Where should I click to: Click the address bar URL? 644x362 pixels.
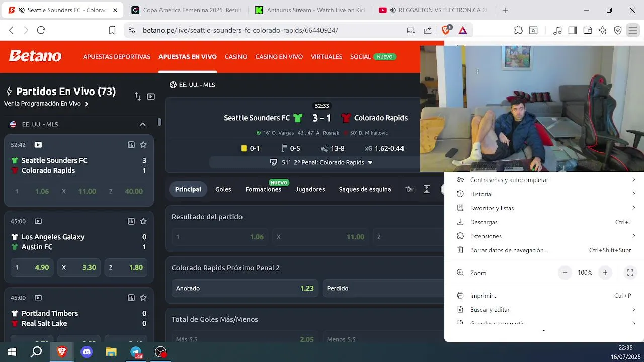tap(240, 30)
